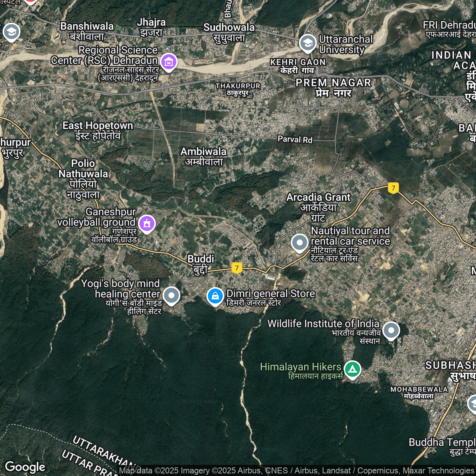Open the Dimri general Store shopping pin

click(x=215, y=296)
